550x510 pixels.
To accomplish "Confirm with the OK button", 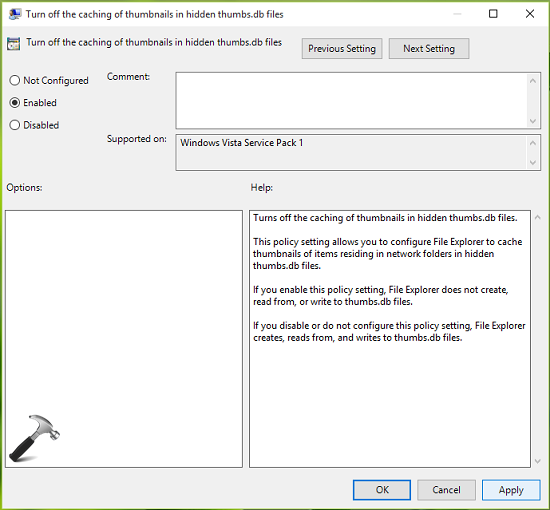I will pyautogui.click(x=382, y=490).
